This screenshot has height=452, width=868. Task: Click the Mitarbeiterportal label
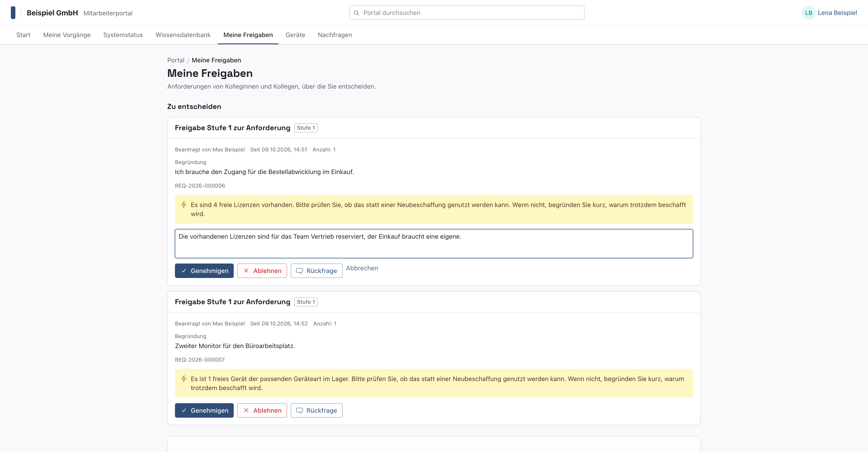tap(108, 13)
